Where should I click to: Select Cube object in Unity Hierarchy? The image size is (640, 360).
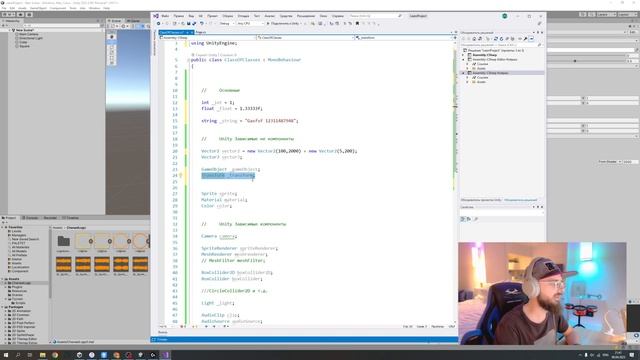tap(23, 42)
